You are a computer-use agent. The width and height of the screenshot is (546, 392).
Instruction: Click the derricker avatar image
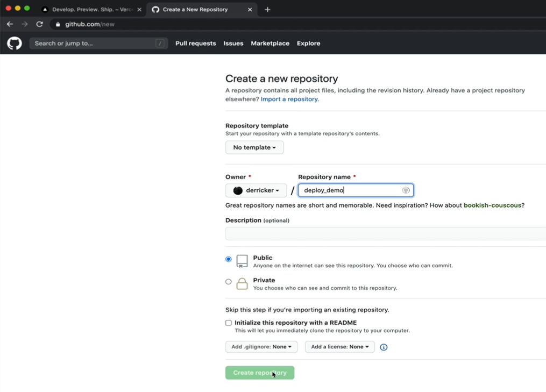(x=238, y=190)
